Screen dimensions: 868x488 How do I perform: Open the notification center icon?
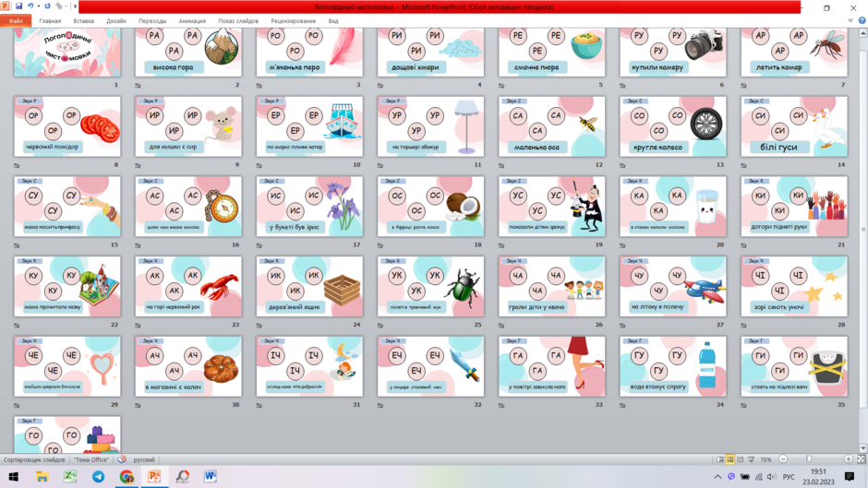(x=850, y=476)
